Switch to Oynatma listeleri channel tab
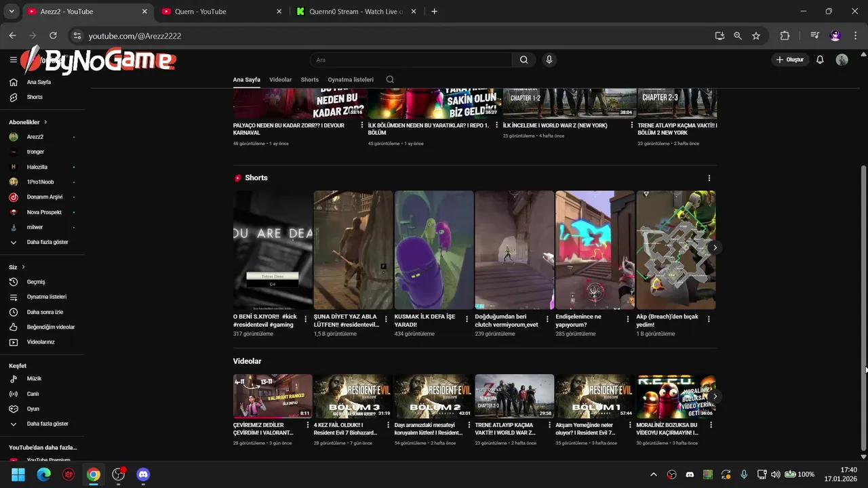This screenshot has height=488, width=868. pyautogui.click(x=351, y=79)
